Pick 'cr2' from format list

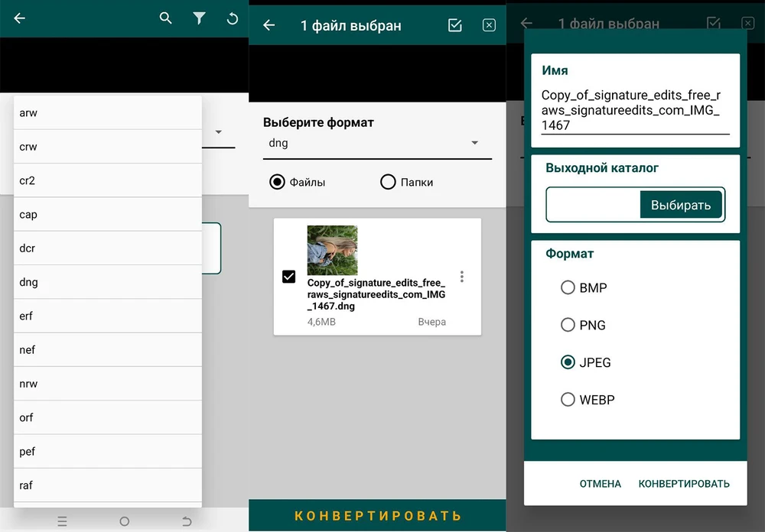click(x=107, y=180)
